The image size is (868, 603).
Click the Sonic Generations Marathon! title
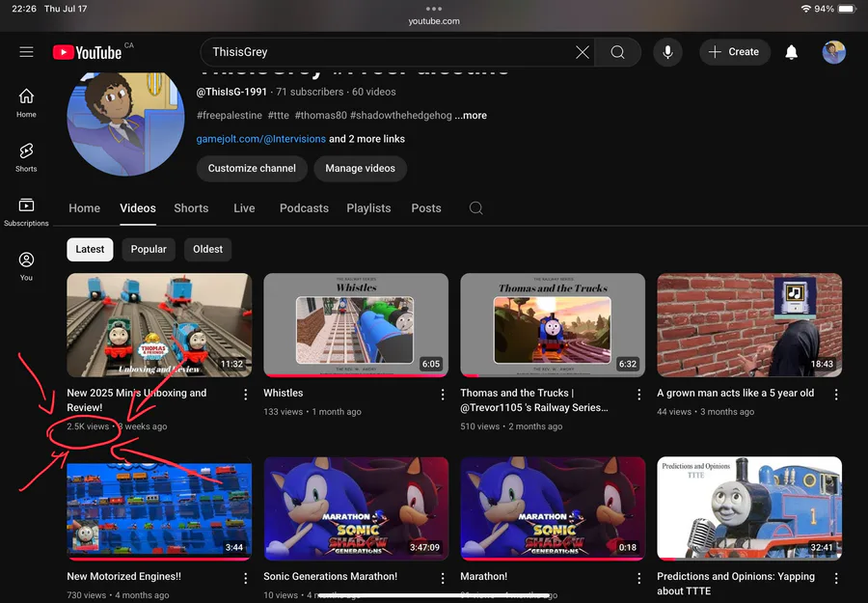pyautogui.click(x=331, y=576)
